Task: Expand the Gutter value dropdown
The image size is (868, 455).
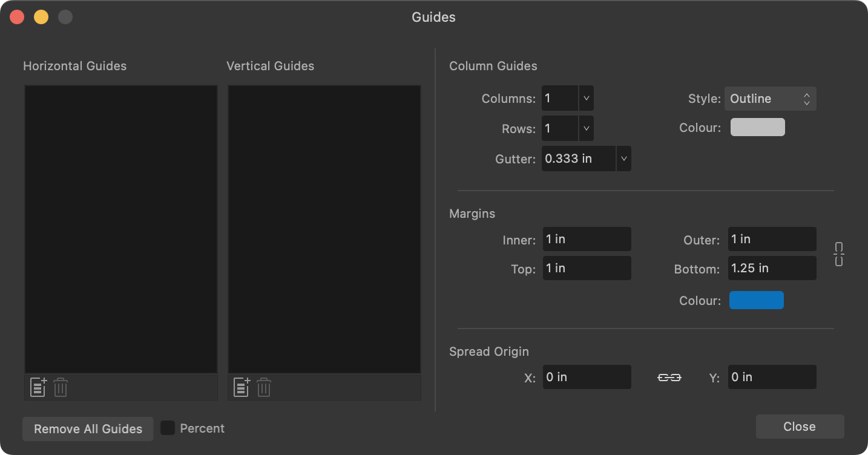Action: click(623, 159)
